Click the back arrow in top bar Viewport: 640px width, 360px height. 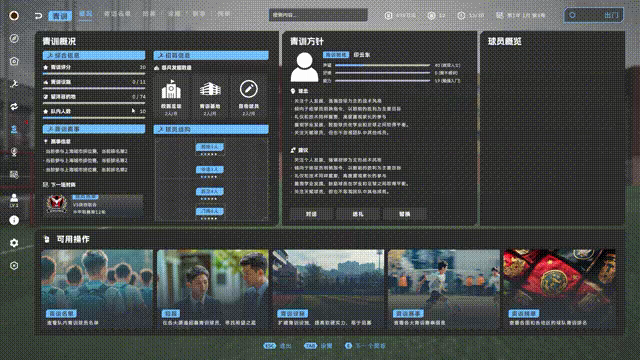(38, 16)
